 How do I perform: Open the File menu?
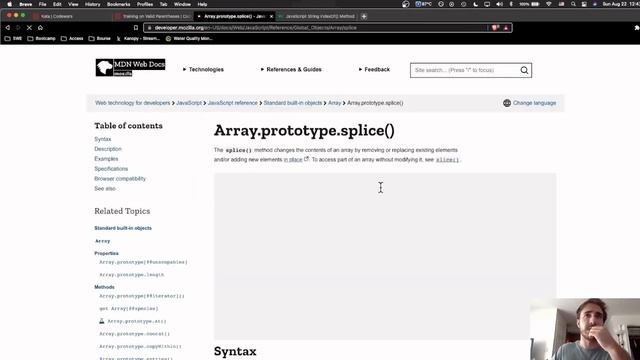(42, 4)
